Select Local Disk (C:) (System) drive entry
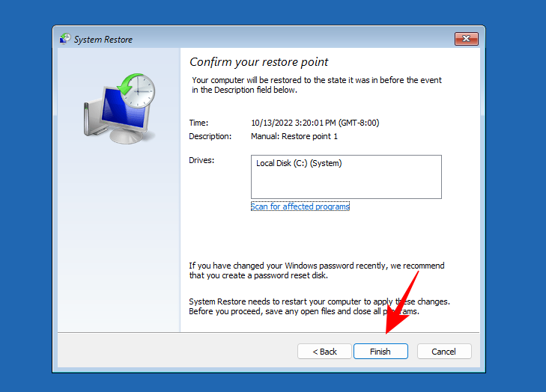The height and width of the screenshot is (392, 546). [x=299, y=163]
